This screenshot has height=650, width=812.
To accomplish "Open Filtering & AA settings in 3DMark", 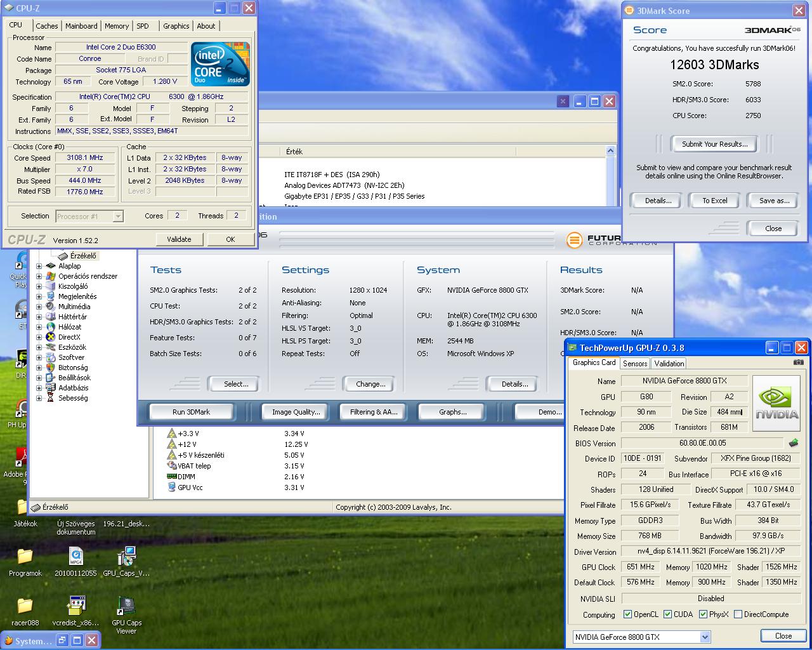I will click(x=374, y=412).
